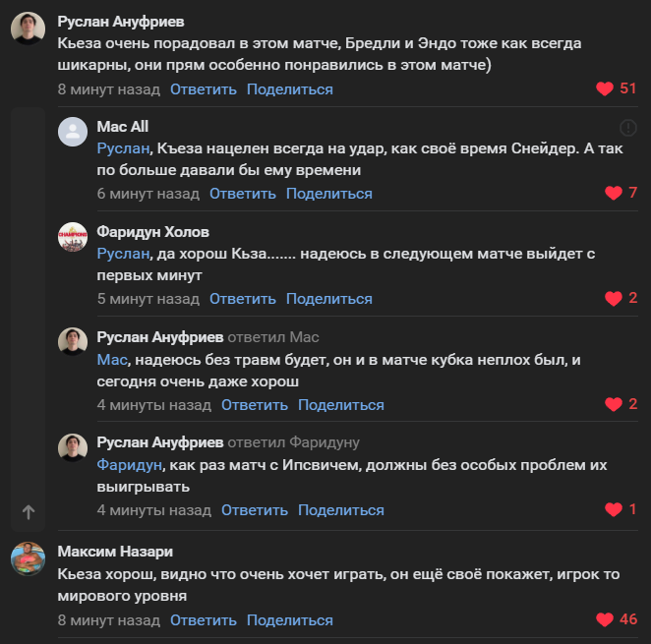Click Ответить under Фаридун Холов's reply
Viewport: 651px width, 644px height.
[243, 299]
